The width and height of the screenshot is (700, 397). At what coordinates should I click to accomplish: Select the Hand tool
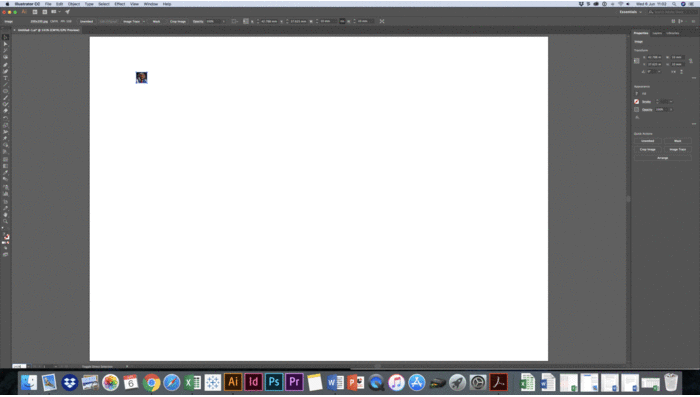pyautogui.click(x=5, y=215)
